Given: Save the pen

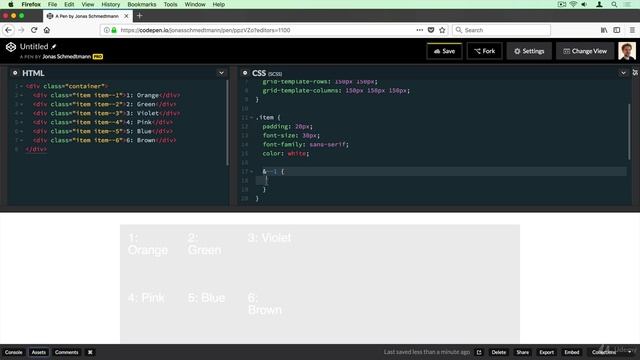Looking at the screenshot, I should point(444,51).
